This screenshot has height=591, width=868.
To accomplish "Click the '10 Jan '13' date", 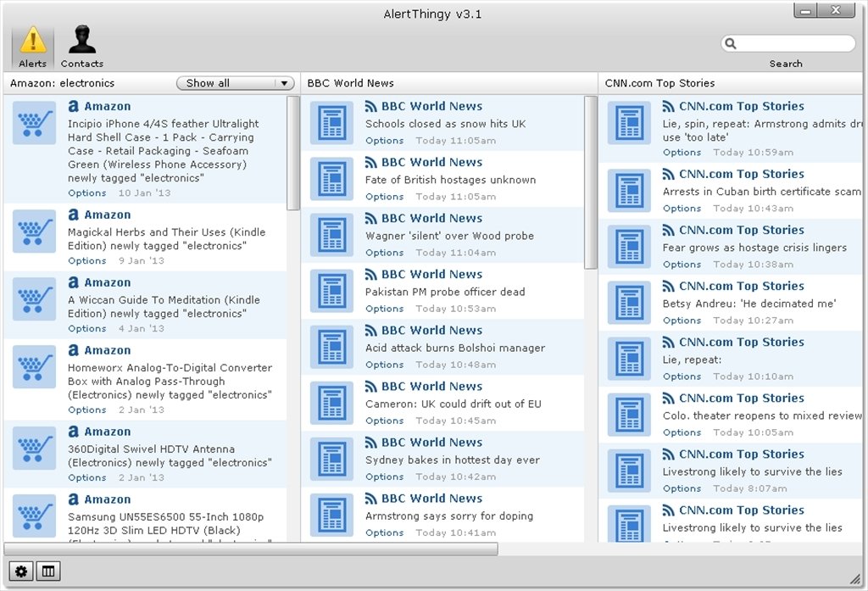I will click(x=144, y=192).
